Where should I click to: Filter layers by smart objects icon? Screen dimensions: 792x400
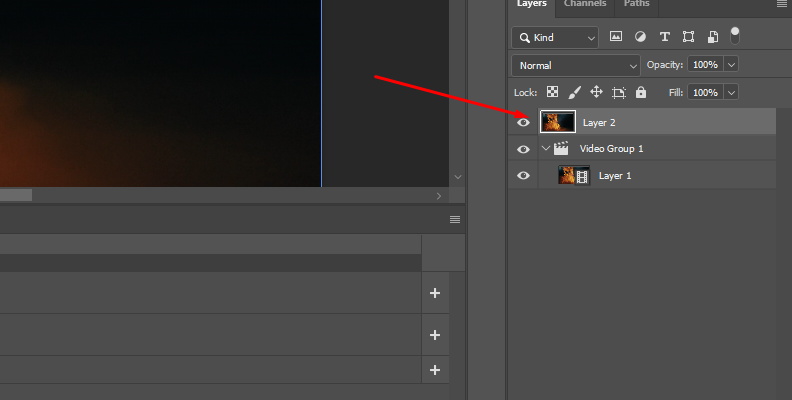coord(712,37)
